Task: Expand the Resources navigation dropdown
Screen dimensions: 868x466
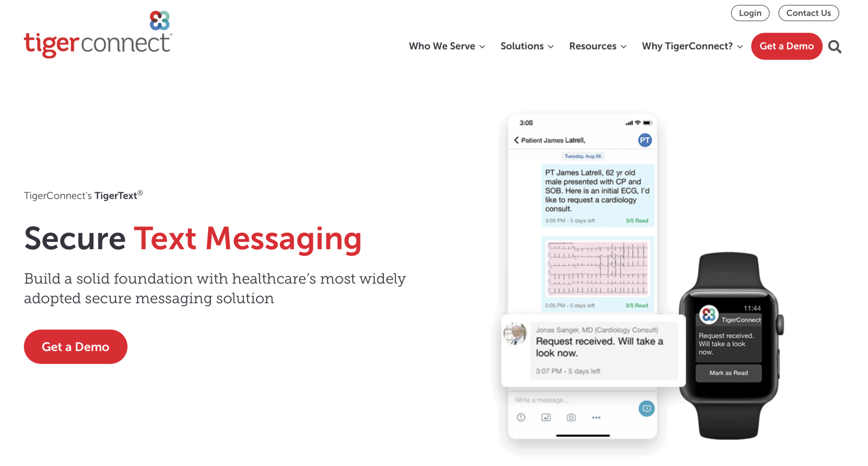Action: point(598,46)
